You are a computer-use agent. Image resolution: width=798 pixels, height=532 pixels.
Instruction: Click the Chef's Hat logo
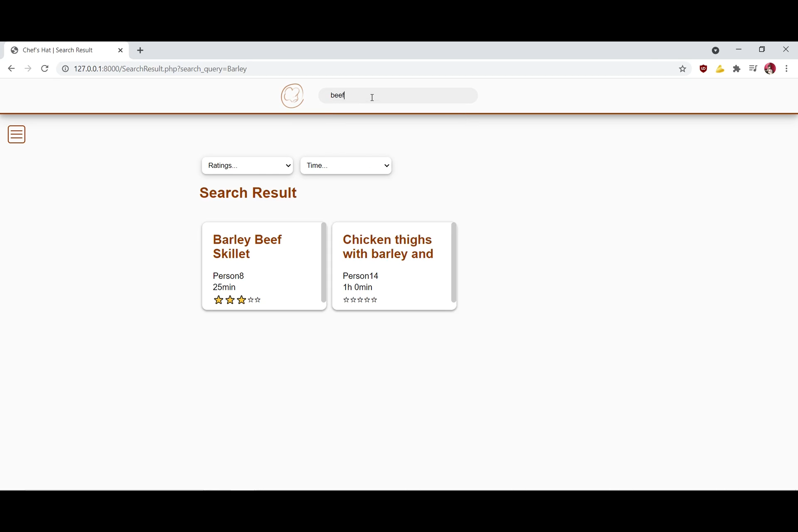[x=292, y=96]
